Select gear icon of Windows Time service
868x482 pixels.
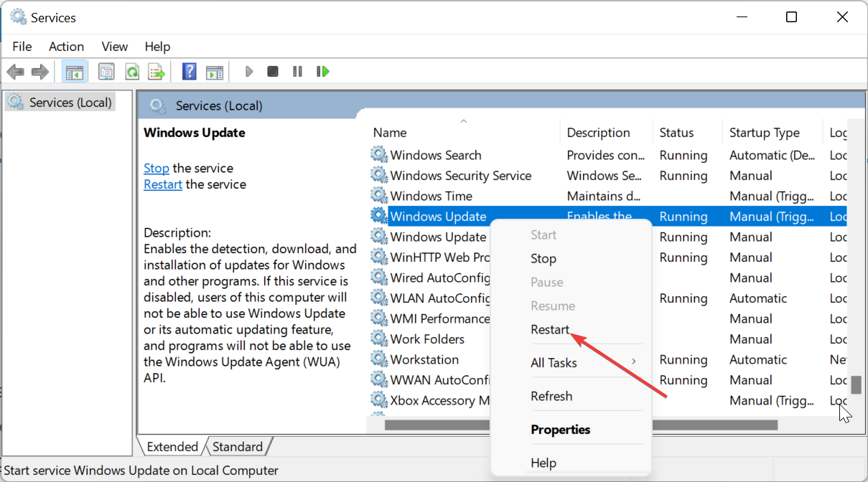click(379, 196)
